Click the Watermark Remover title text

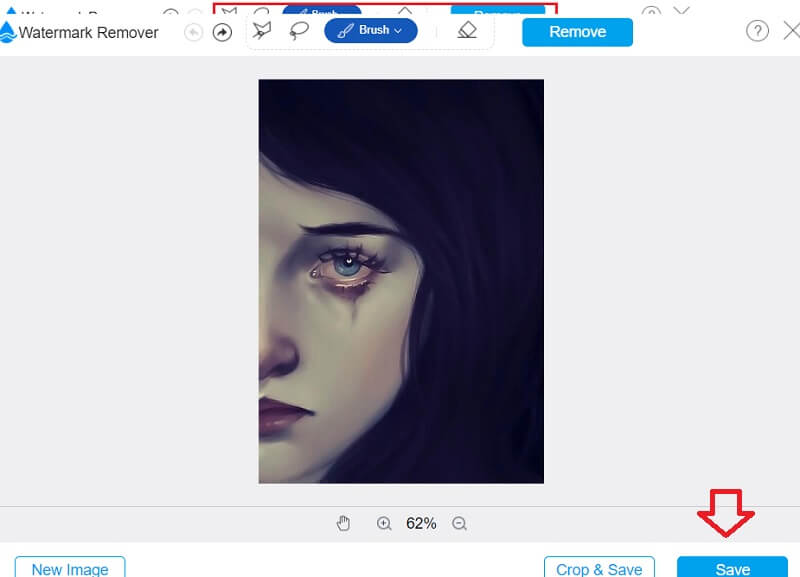88,32
